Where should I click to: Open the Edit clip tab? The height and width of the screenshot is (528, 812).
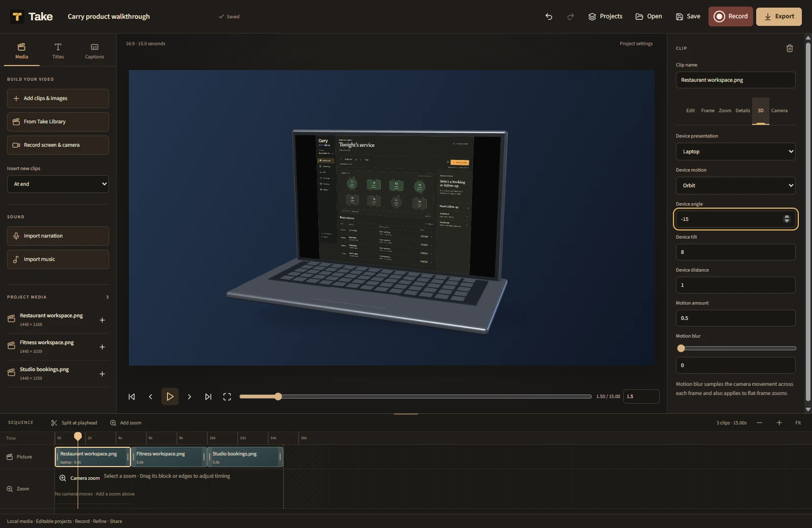tap(691, 111)
